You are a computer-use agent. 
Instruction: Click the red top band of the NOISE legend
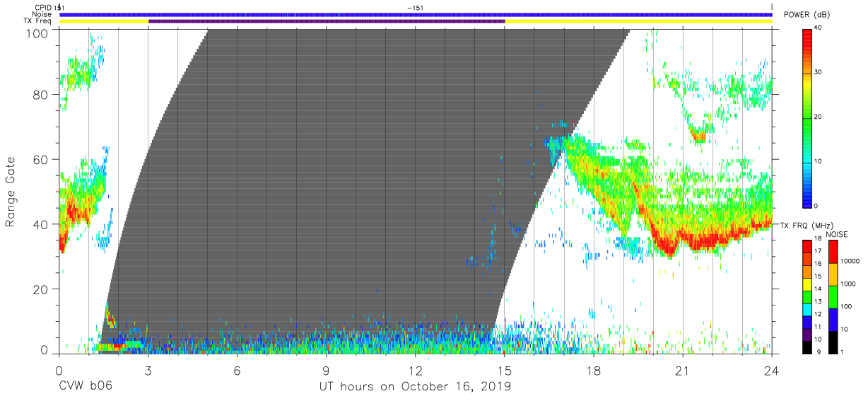[x=832, y=252]
